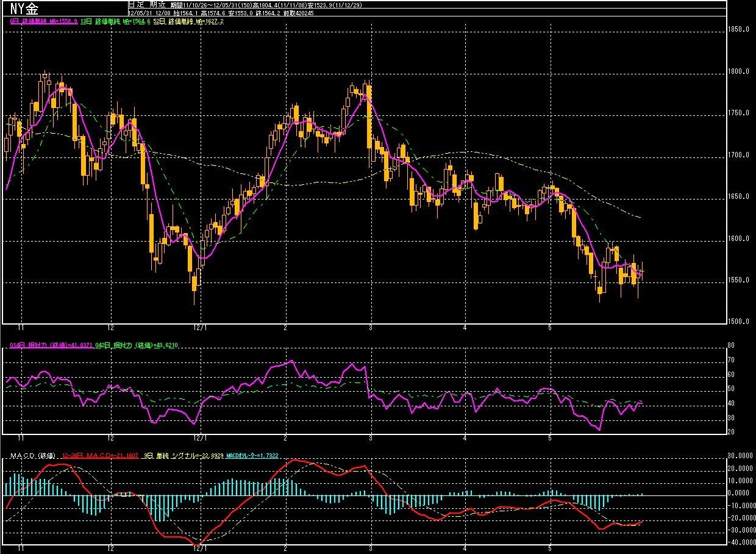The image size is (756, 554).
Task: Click the -40.0000 MACD axis label
Action: coord(742,542)
